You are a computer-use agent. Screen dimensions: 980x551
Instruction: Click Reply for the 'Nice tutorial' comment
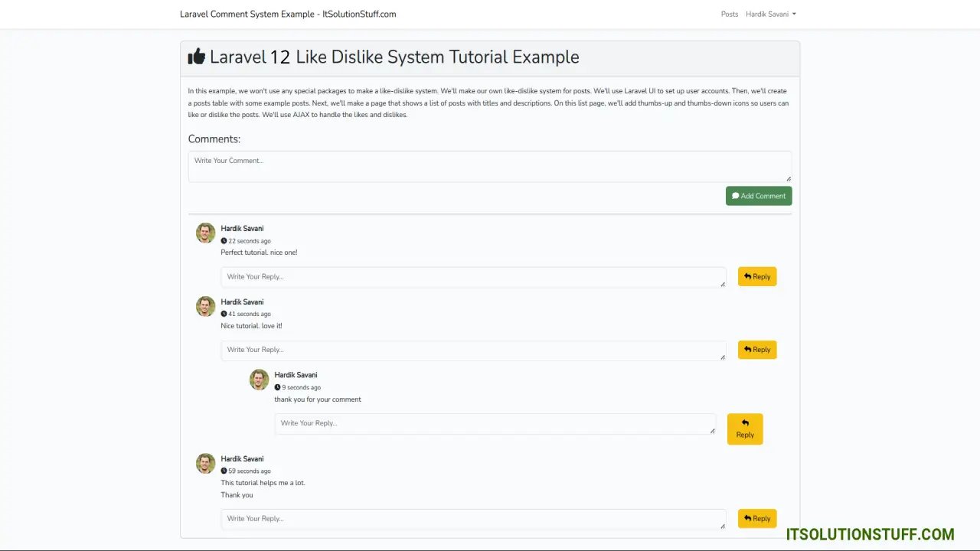click(x=756, y=350)
